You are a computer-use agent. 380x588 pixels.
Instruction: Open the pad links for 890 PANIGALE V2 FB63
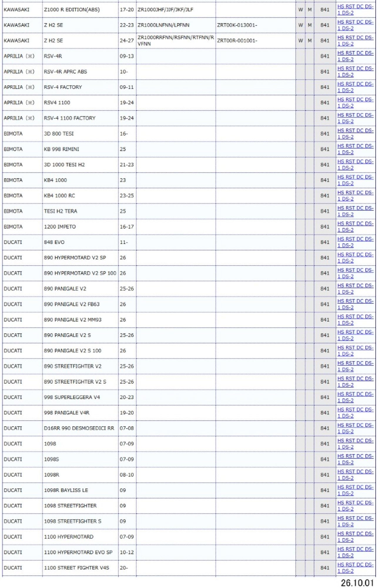355,304
